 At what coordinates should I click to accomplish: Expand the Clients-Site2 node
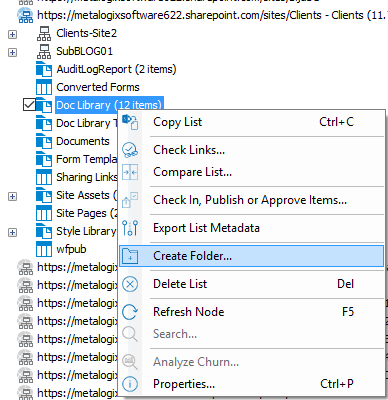[x=12, y=34]
